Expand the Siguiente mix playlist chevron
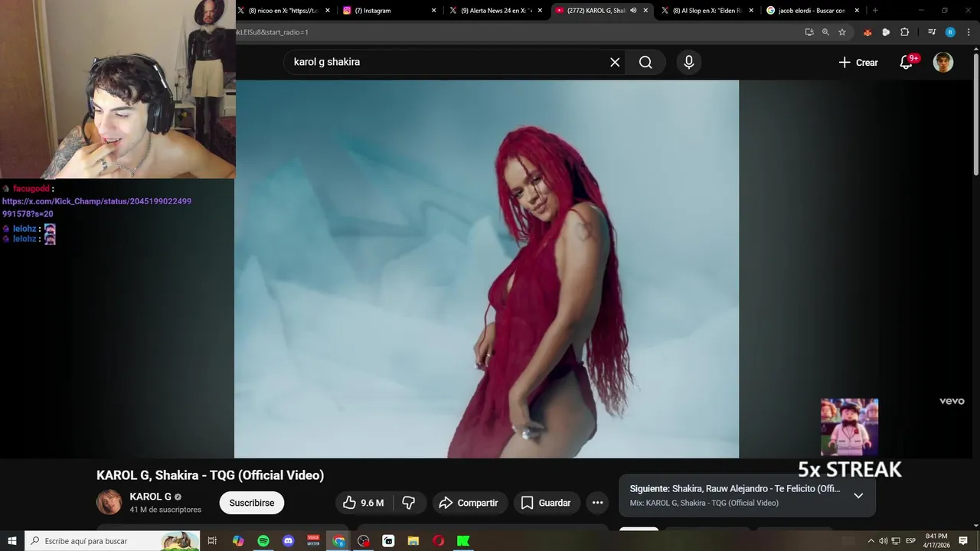The height and width of the screenshot is (551, 980). click(858, 495)
